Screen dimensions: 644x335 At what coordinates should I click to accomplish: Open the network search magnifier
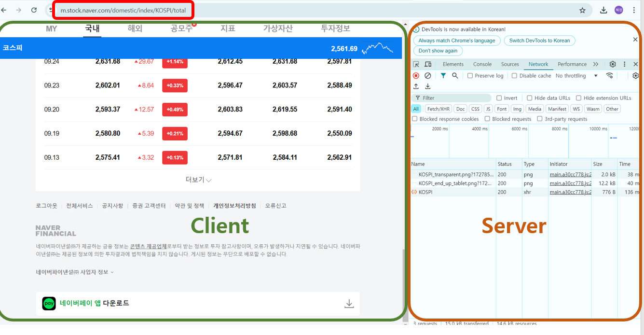455,76
